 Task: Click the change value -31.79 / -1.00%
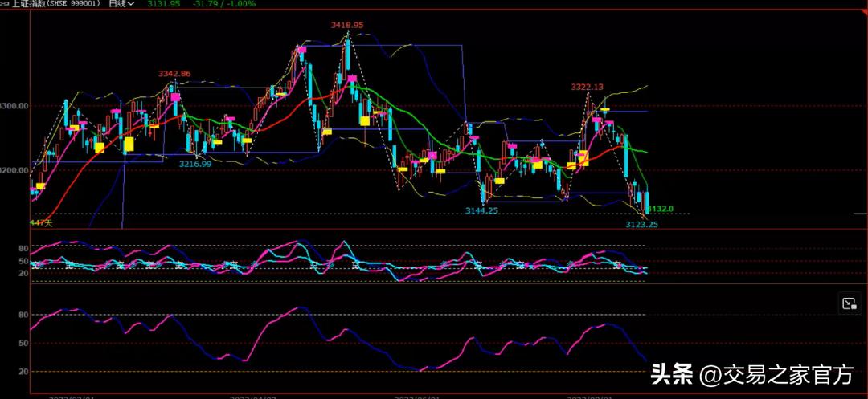point(224,4)
